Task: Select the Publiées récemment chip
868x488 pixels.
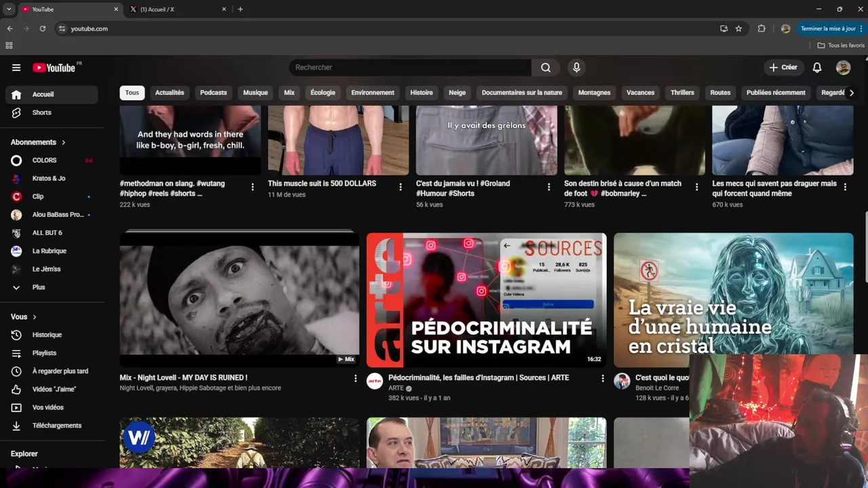Action: [776, 93]
